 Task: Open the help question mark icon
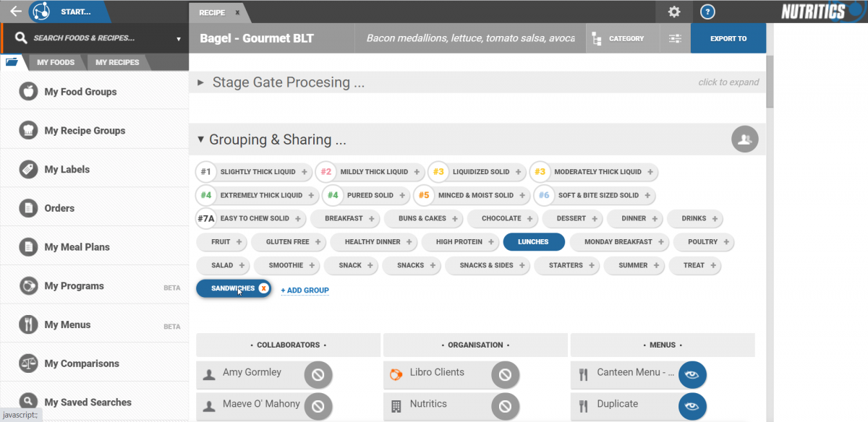click(x=708, y=12)
